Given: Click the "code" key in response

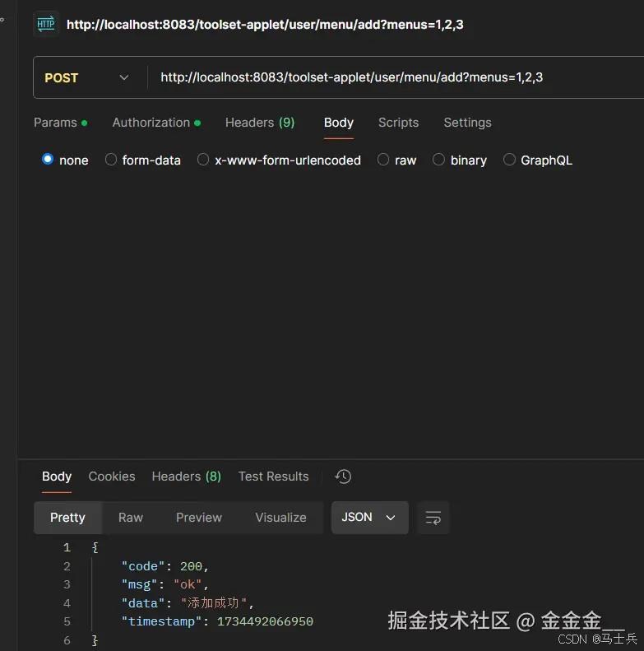Looking at the screenshot, I should pyautogui.click(x=143, y=566).
